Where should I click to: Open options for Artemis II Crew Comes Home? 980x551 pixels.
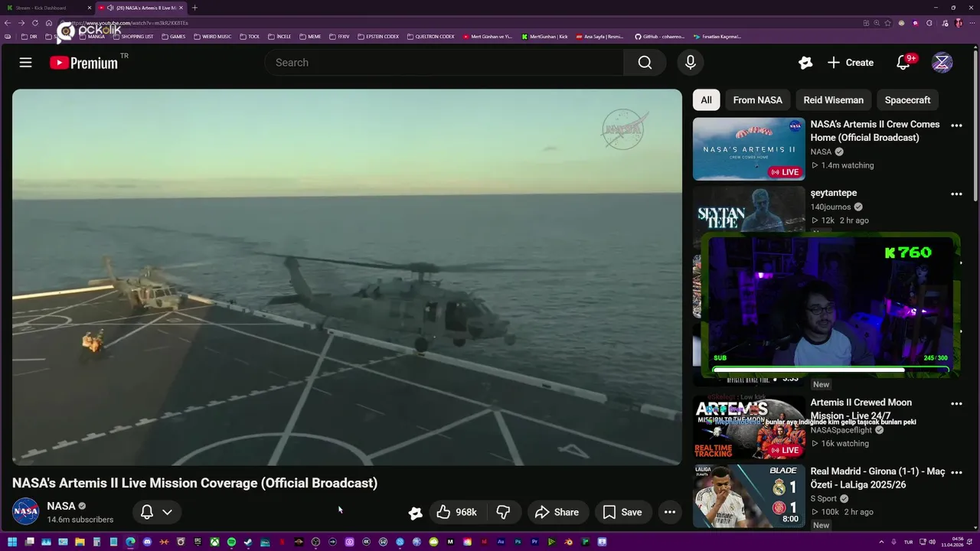pos(956,126)
